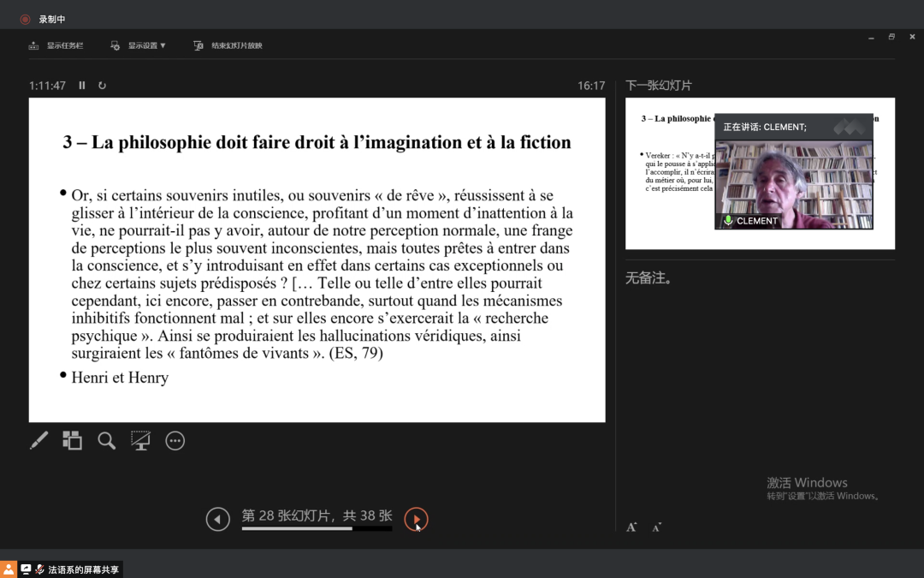Click 显示任务栏 to show taskbar
Screen dimensions: 924x578
(56, 45)
